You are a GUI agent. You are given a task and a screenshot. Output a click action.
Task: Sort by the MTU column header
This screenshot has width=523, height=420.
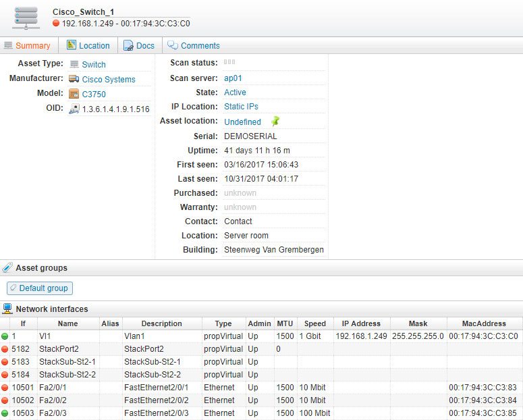(x=285, y=323)
